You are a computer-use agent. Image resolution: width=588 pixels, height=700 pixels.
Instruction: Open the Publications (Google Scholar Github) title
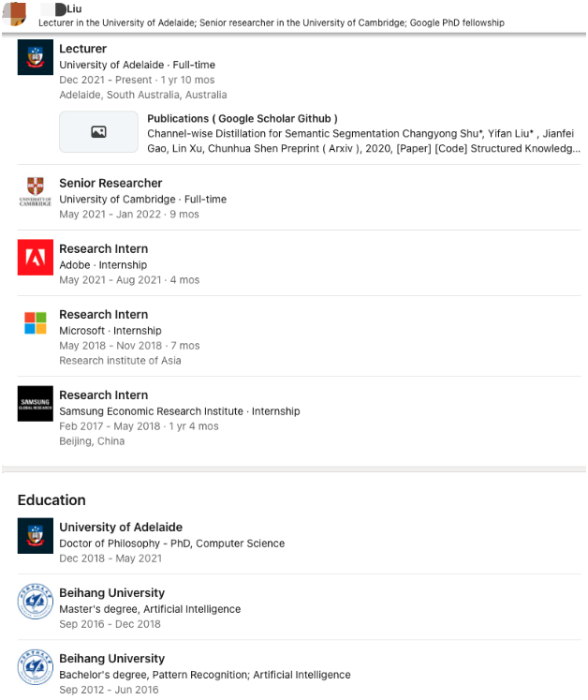(243, 119)
